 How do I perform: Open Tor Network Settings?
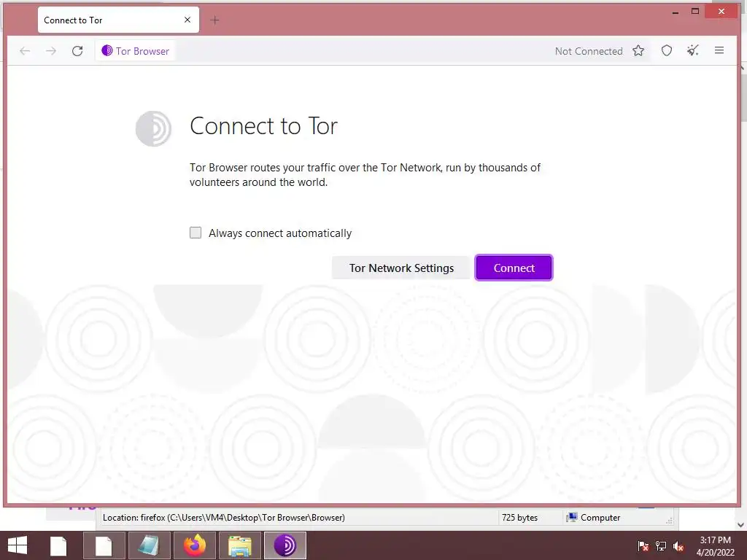[x=401, y=268]
